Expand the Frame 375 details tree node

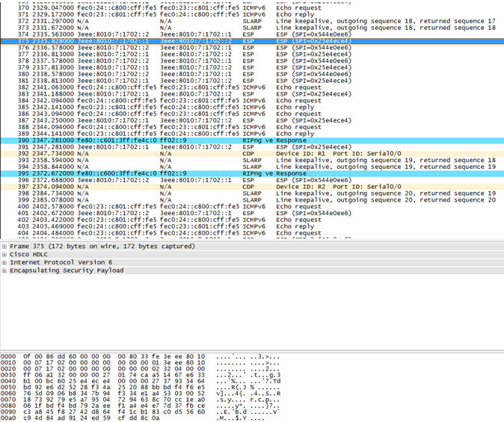(x=4, y=246)
